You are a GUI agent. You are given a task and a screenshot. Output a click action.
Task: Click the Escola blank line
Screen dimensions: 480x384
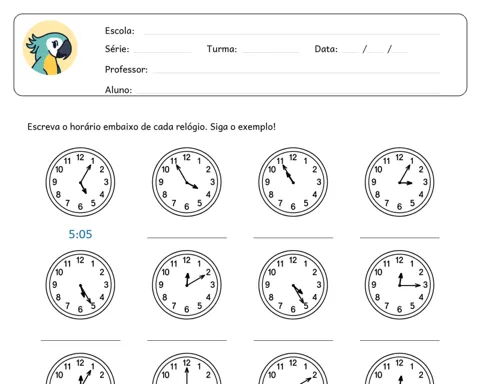tap(292, 34)
